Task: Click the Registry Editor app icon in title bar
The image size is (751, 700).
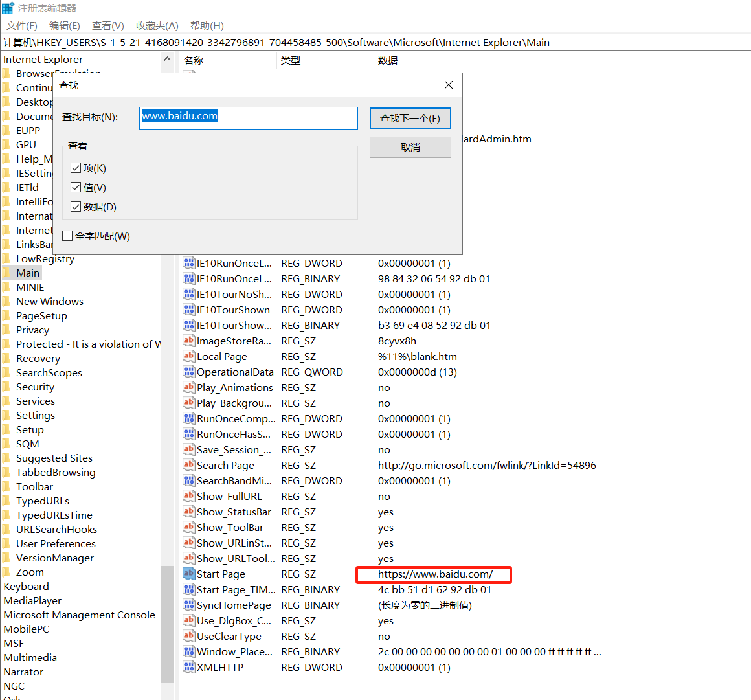Action: coord(8,8)
